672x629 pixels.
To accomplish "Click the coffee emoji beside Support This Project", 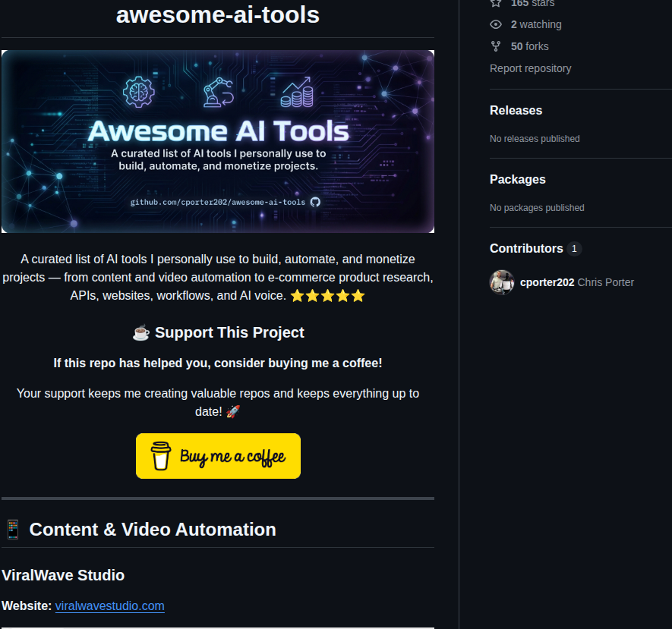I will pyautogui.click(x=141, y=332).
